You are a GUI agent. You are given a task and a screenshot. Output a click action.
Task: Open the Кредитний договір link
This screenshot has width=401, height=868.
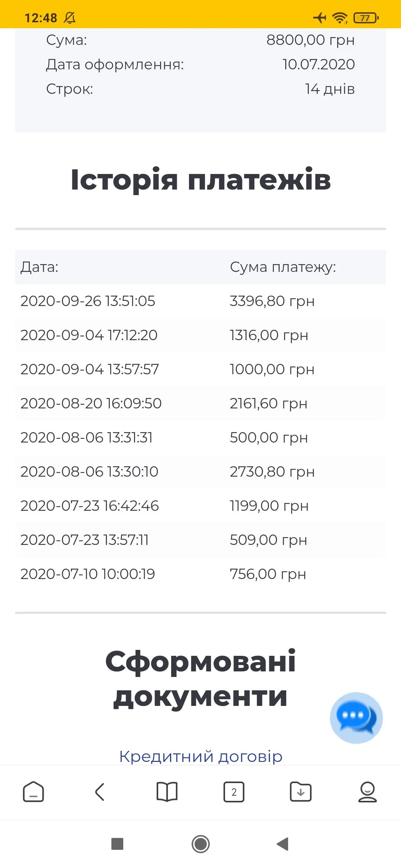[200, 756]
